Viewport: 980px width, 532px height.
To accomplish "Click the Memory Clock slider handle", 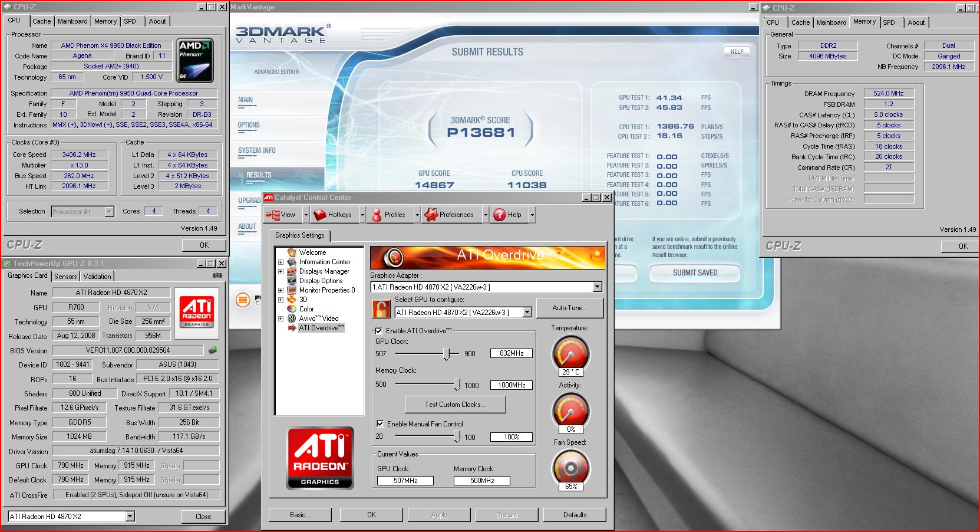I will (457, 385).
